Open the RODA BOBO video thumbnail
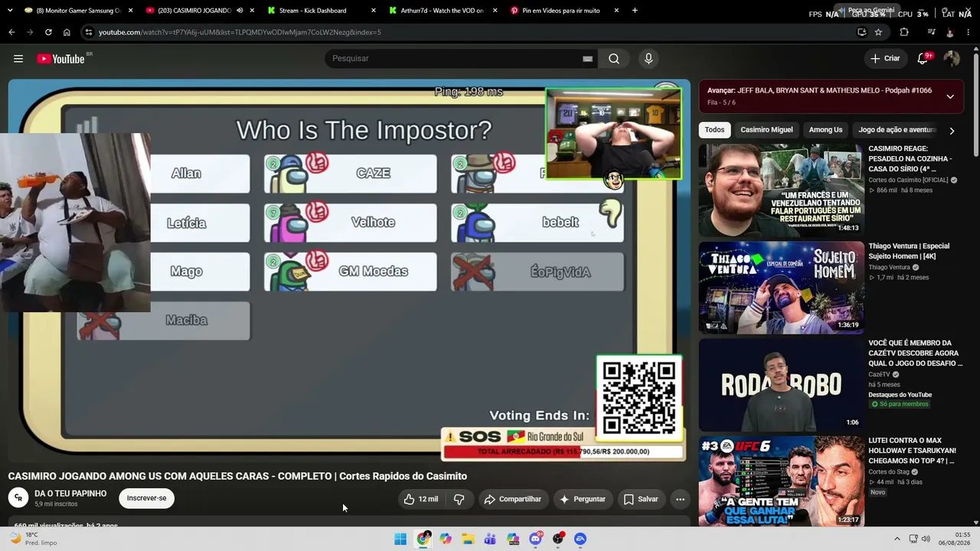Screen dimensions: 980x551 [x=781, y=385]
